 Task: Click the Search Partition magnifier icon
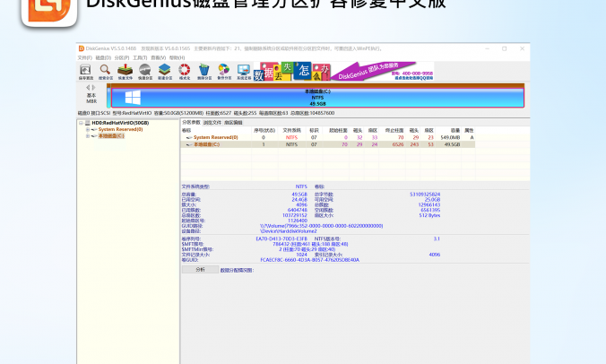[x=105, y=72]
